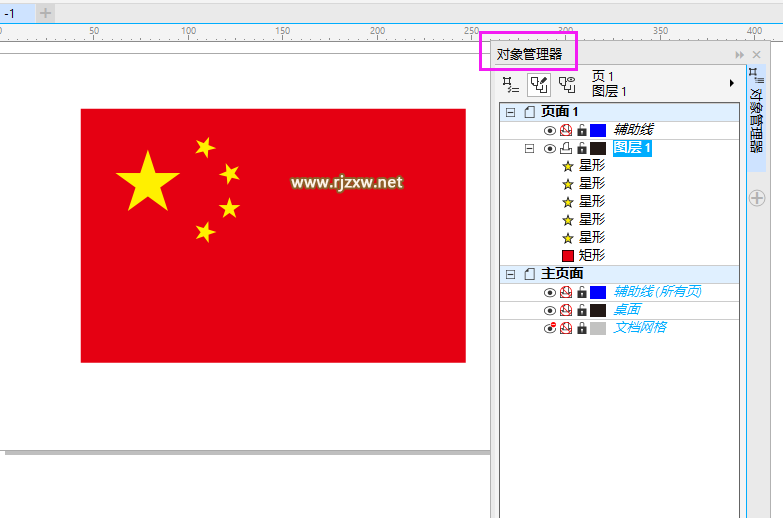Collapse the 图层 1 tree node

[x=529, y=148]
